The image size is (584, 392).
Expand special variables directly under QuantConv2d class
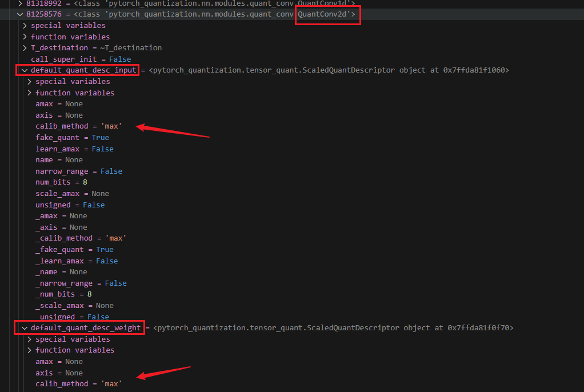tap(25, 26)
